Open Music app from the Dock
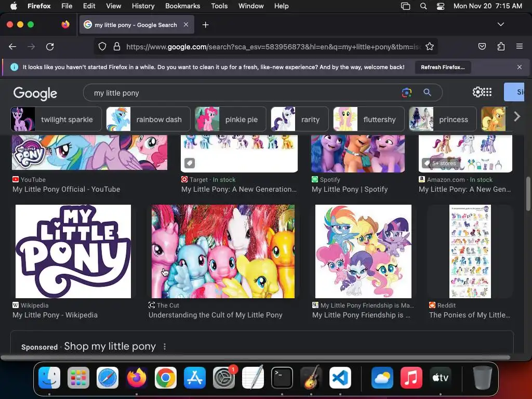The width and height of the screenshot is (532, 399). coord(411,377)
